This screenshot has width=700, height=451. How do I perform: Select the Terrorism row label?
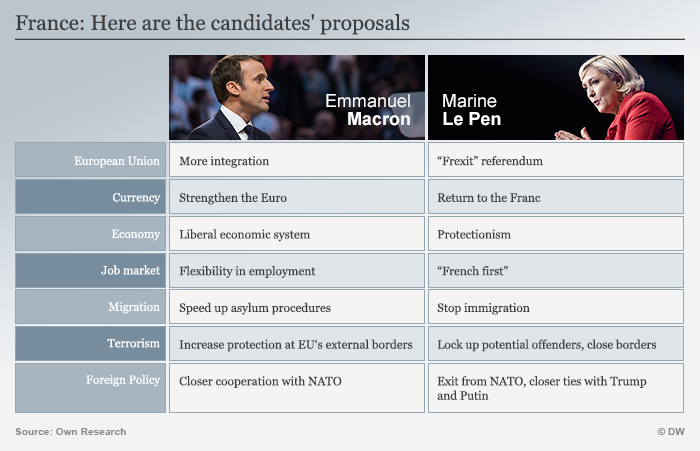[90, 343]
